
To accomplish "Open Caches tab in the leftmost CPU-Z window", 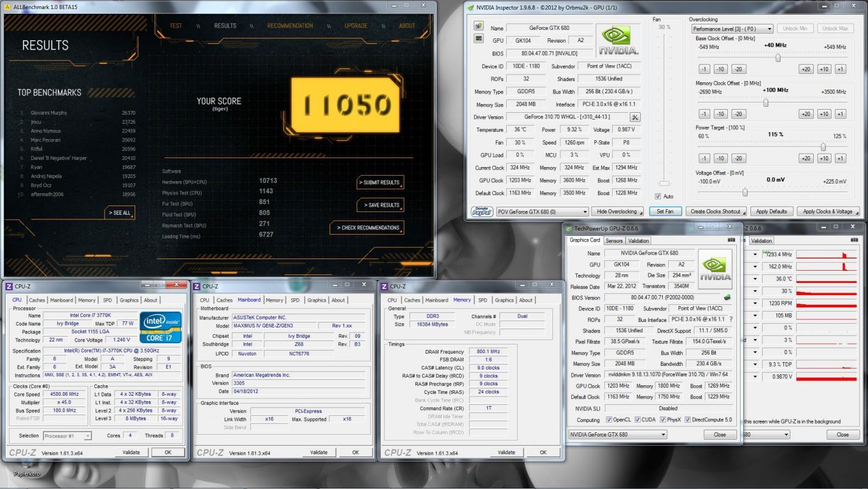I will (37, 300).
